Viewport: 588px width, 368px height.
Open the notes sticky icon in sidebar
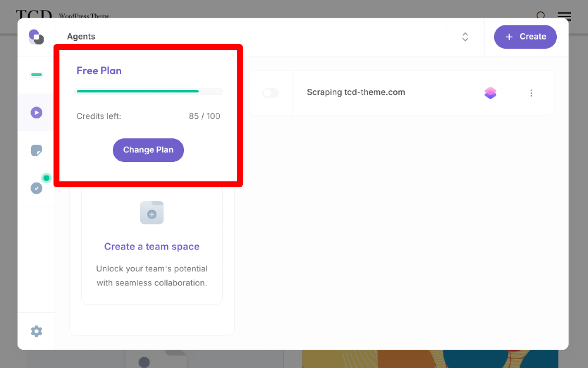coord(36,151)
